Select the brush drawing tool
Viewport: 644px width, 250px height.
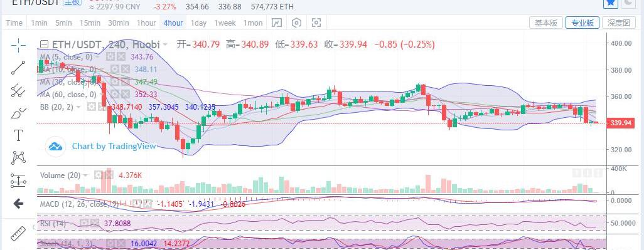18,112
